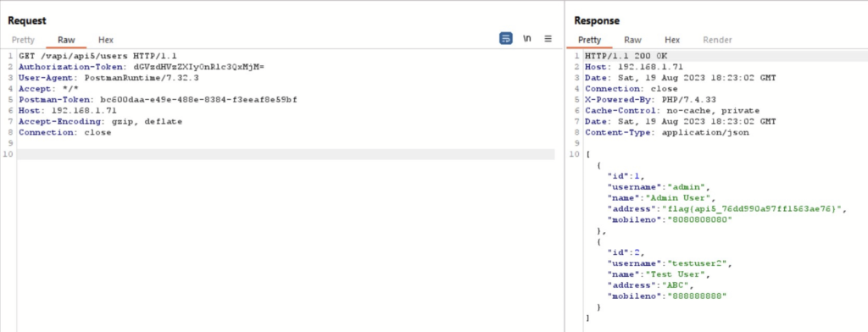Open the Request Hex tab
The width and height of the screenshot is (868, 332).
coord(106,40)
